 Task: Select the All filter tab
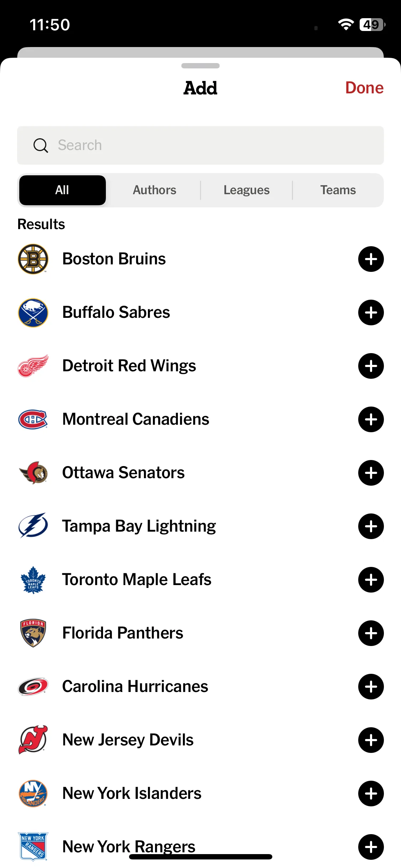(62, 190)
